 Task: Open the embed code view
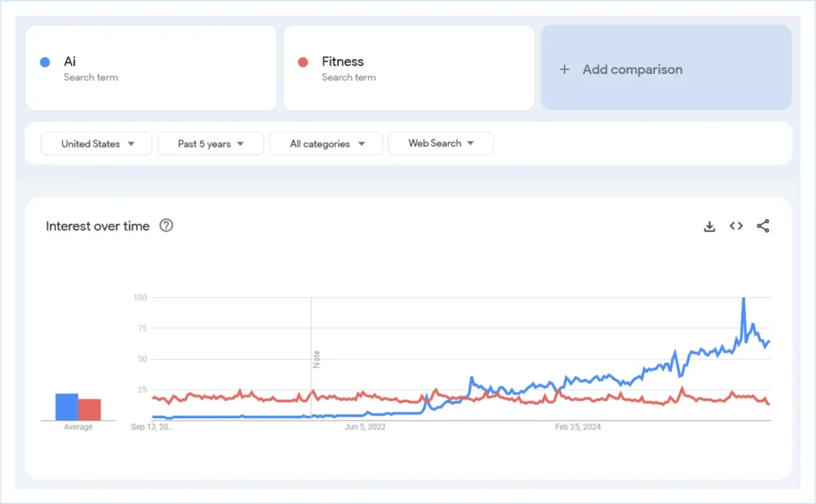point(736,226)
